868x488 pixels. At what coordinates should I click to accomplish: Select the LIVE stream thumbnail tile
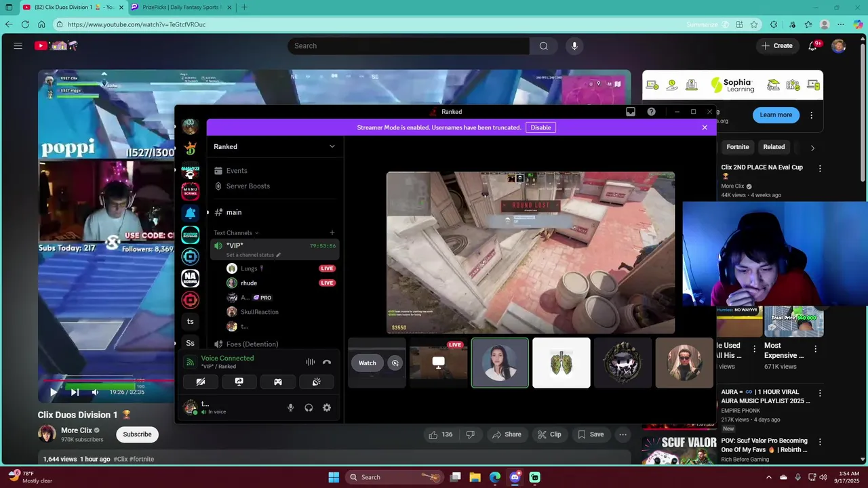click(x=438, y=363)
